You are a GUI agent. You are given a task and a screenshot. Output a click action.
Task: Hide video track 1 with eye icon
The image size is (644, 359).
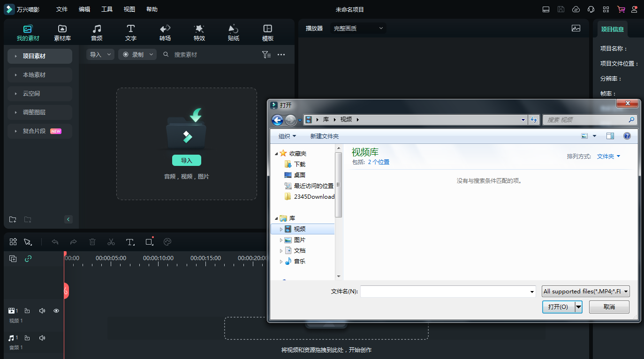click(56, 311)
